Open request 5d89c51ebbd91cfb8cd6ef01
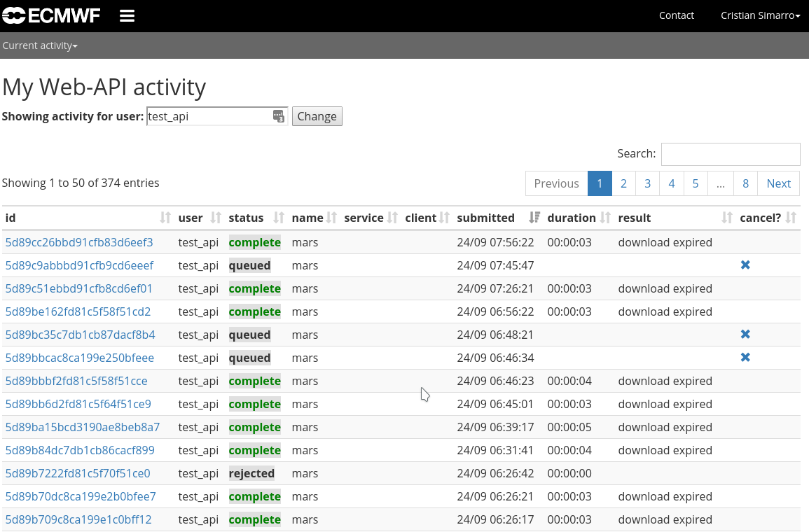Viewport: 809px width, 532px height. click(x=79, y=288)
